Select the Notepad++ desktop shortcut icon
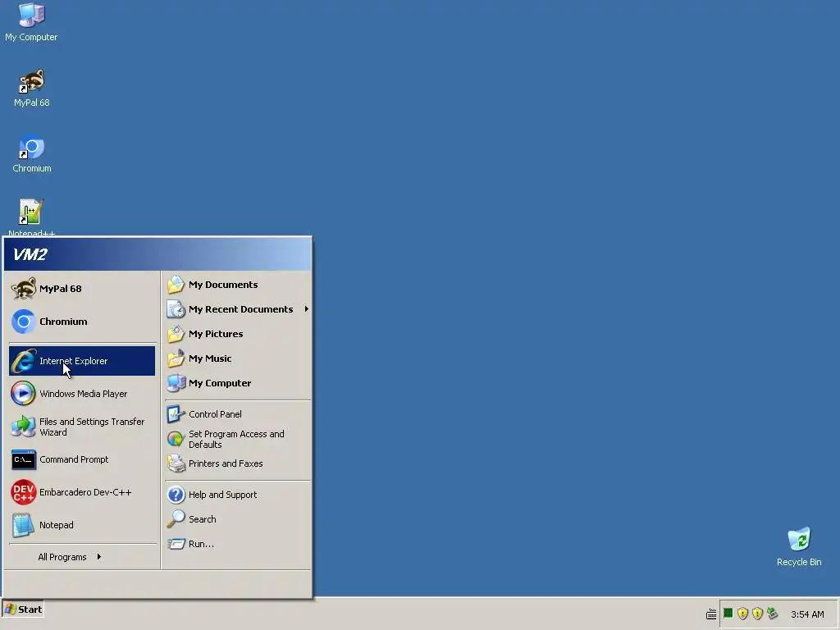The height and width of the screenshot is (630, 840). point(32,212)
